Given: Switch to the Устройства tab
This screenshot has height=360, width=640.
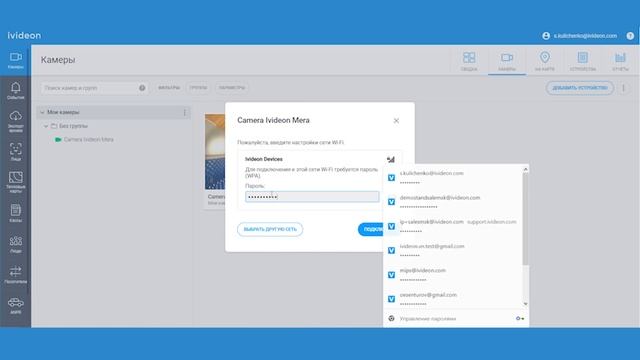Looking at the screenshot, I should (582, 61).
